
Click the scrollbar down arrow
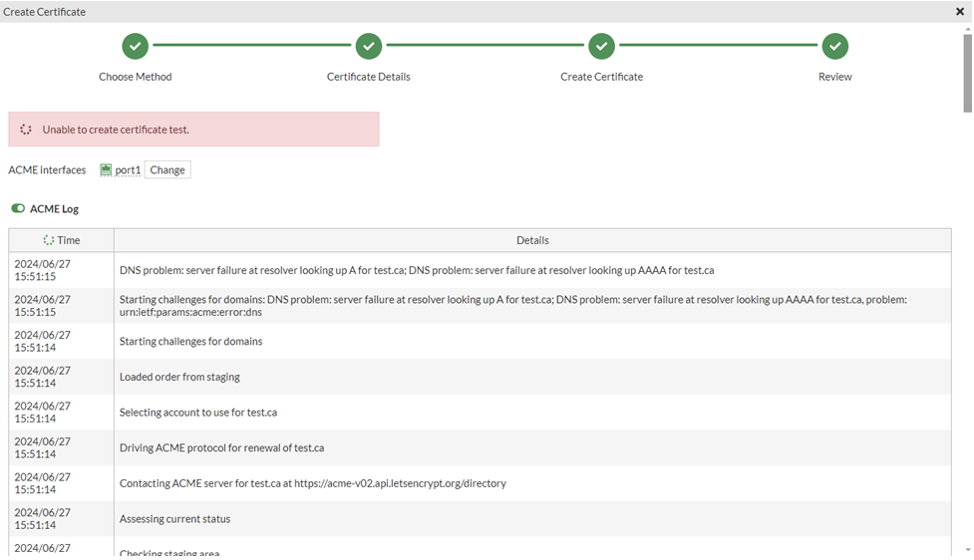click(968, 550)
